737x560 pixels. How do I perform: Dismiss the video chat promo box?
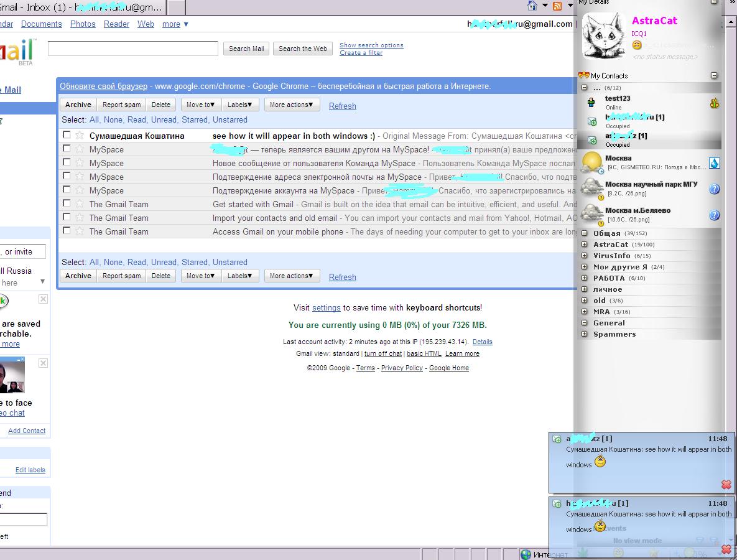[43, 363]
